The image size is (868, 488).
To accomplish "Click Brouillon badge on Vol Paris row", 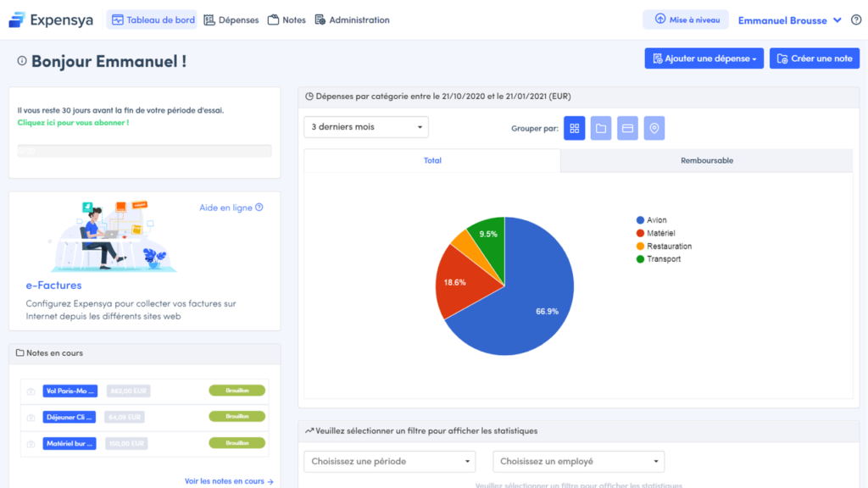I will (237, 391).
